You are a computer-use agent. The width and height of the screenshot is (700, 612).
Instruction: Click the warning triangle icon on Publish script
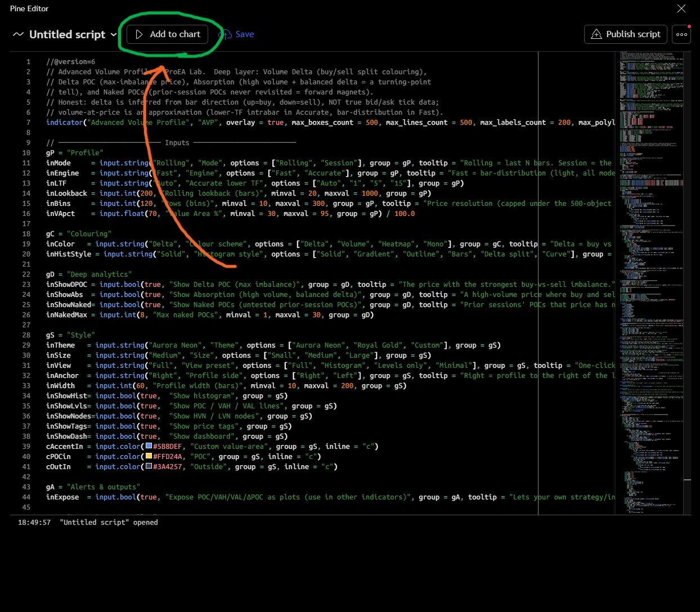[596, 34]
